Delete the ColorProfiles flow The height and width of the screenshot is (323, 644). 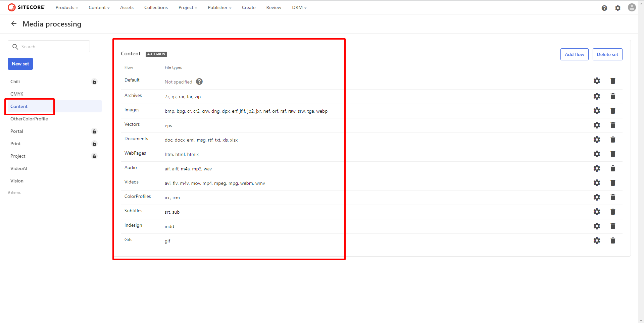coord(613,197)
